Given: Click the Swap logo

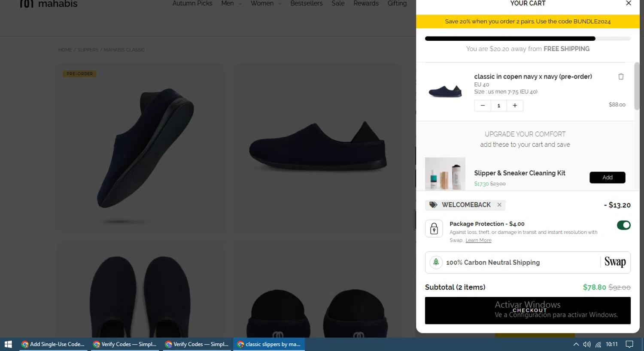Looking at the screenshot, I should [x=615, y=262].
